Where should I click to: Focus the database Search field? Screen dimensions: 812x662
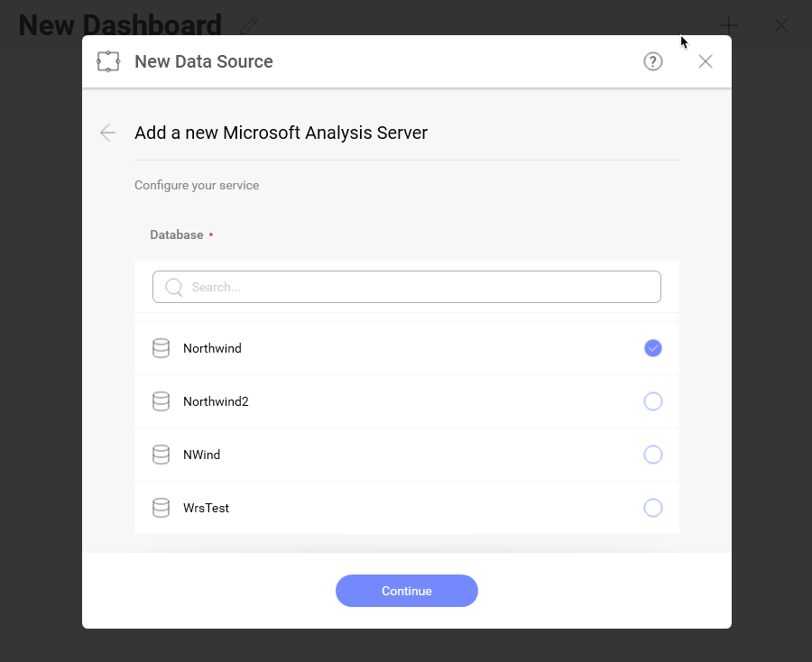tap(407, 287)
